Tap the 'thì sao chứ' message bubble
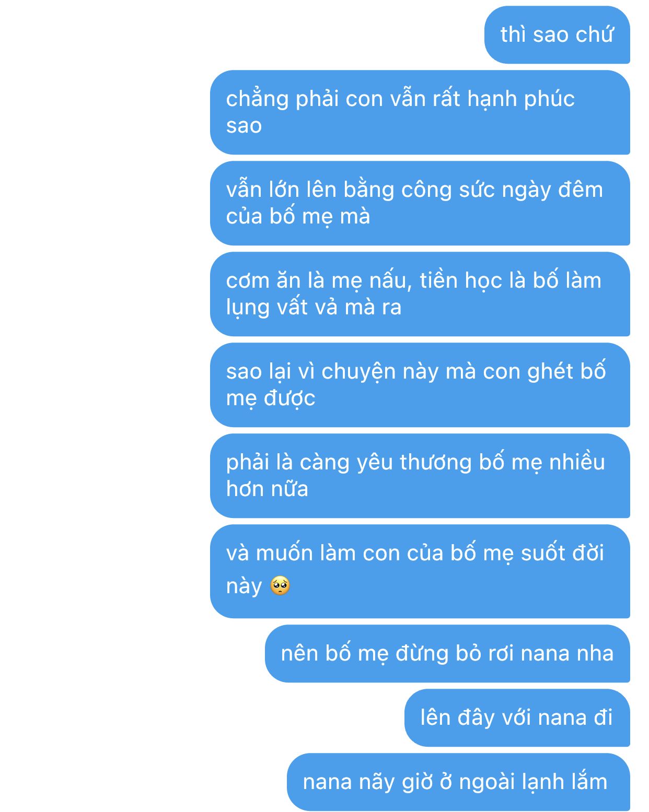 [557, 35]
